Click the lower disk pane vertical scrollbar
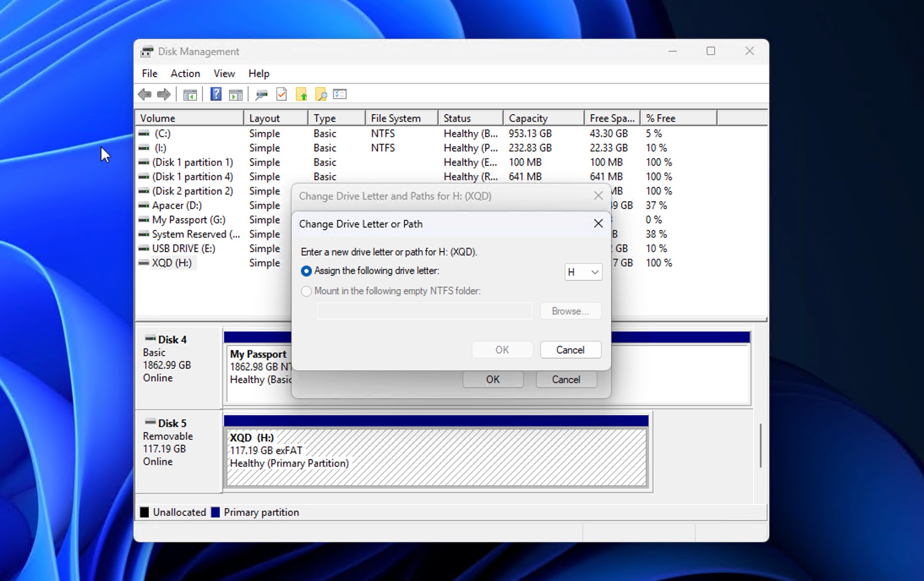Screen dimensions: 924x581 click(760, 446)
